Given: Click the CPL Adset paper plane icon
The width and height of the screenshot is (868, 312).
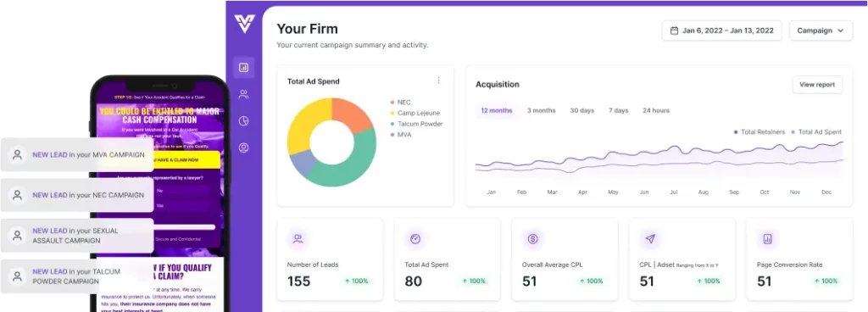Looking at the screenshot, I should (x=650, y=239).
